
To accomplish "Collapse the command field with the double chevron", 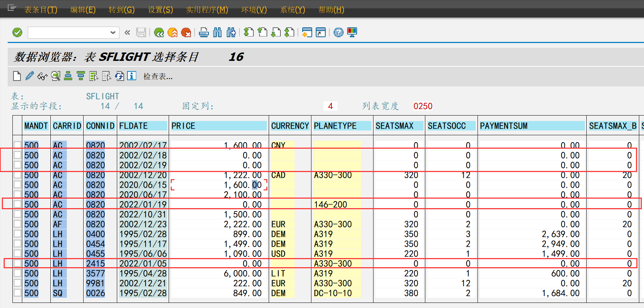I will click(127, 32).
